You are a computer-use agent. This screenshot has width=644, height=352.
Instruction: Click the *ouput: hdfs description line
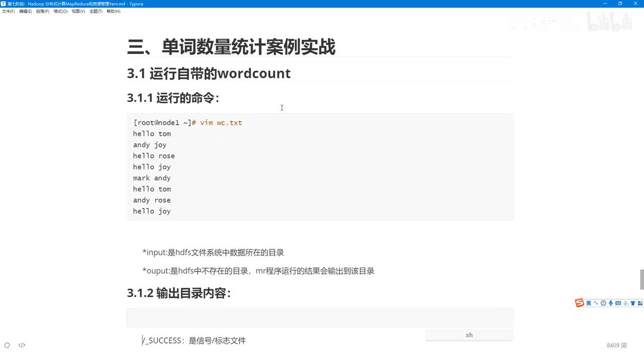coord(258,271)
